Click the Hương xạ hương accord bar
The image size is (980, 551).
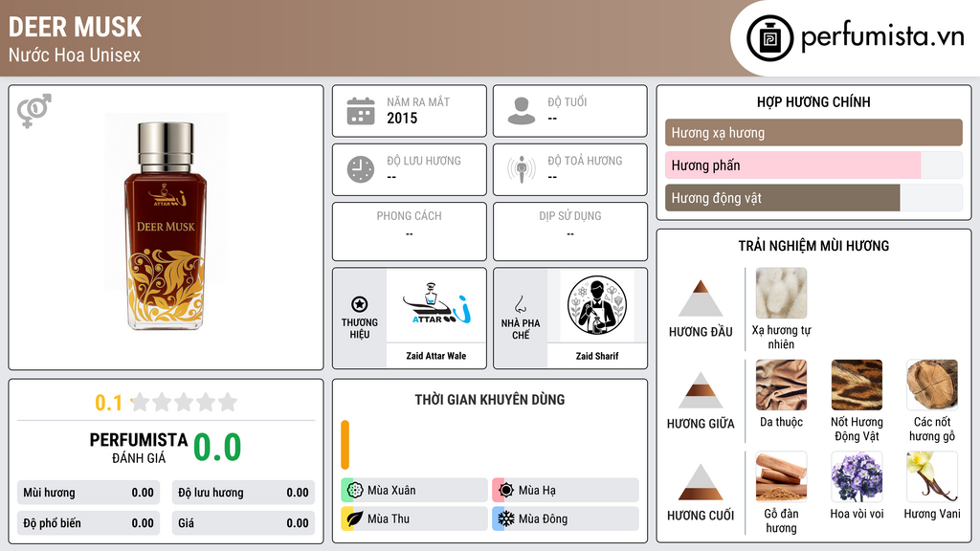(813, 132)
